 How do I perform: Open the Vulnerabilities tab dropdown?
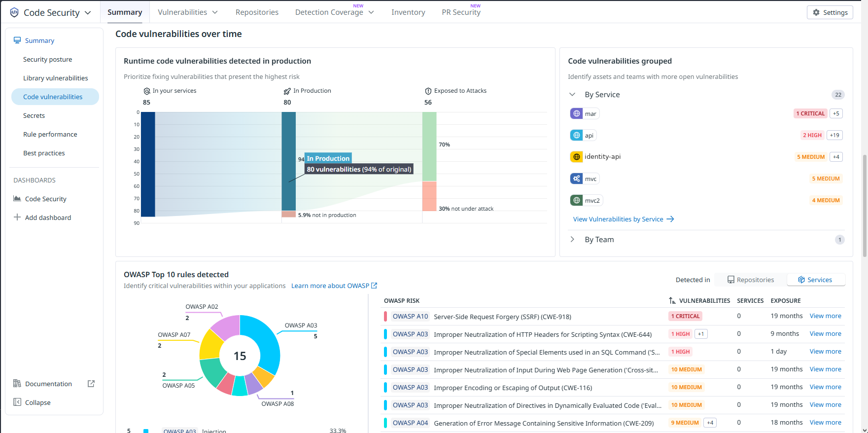point(215,12)
